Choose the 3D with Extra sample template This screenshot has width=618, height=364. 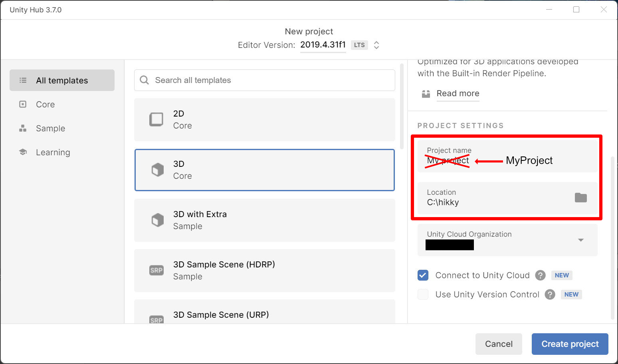264,220
